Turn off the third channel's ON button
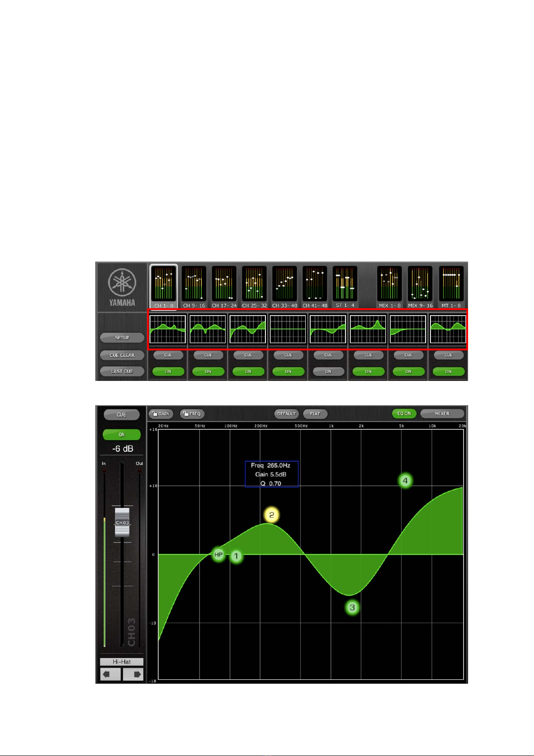The image size is (534, 756). pos(248,371)
